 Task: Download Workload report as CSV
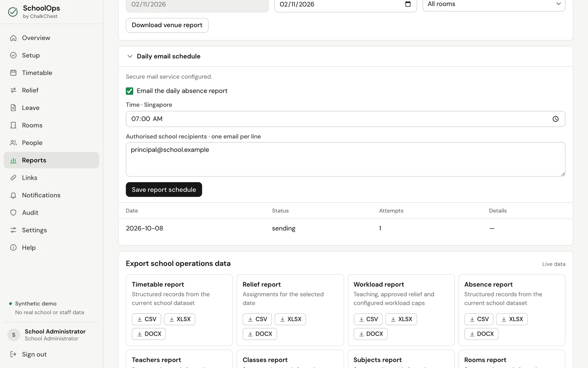click(368, 319)
